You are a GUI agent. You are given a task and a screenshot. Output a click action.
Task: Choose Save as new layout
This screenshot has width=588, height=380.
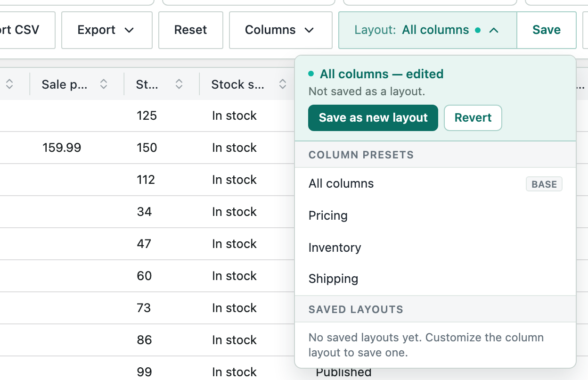[373, 118]
